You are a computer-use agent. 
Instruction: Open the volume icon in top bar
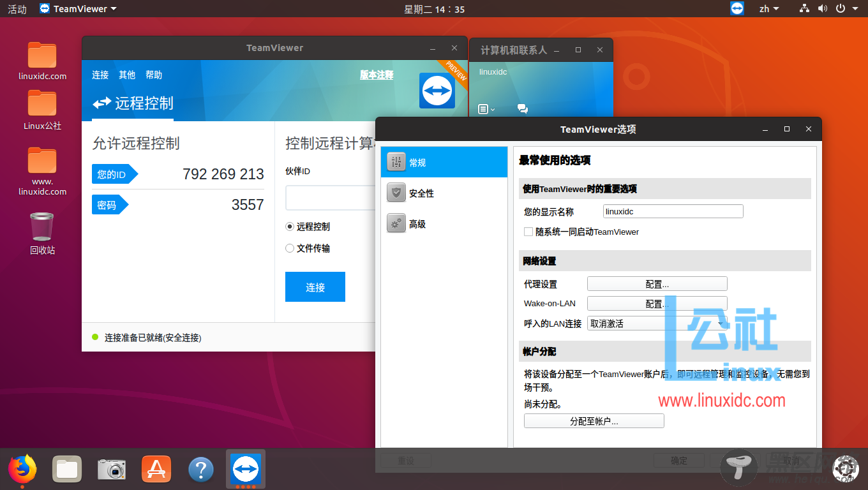pos(822,8)
